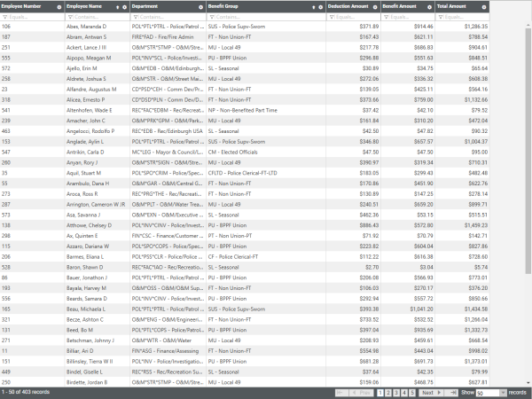This screenshot has height=399, width=532.
Task: Open Employee Name column settings gear
Action: [x=124, y=7]
